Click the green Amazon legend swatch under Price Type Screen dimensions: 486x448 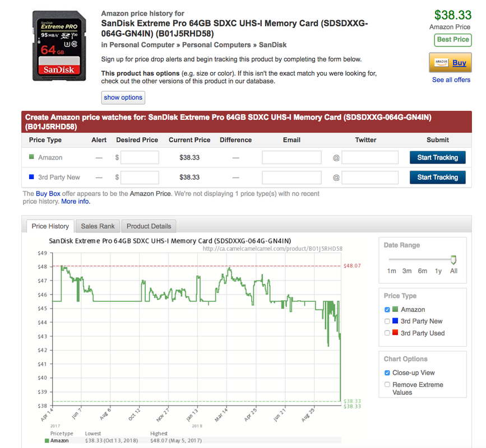pyautogui.click(x=395, y=309)
